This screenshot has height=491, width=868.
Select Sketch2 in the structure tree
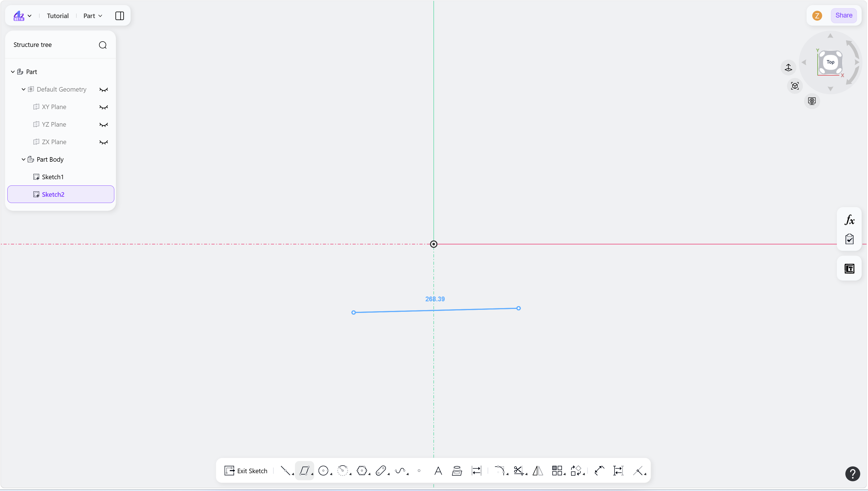[61, 194]
